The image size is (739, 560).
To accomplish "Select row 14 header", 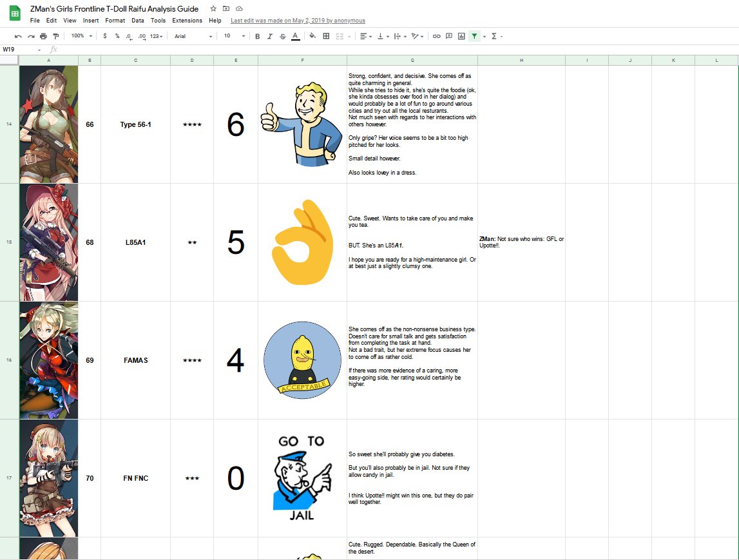I will (x=10, y=124).
